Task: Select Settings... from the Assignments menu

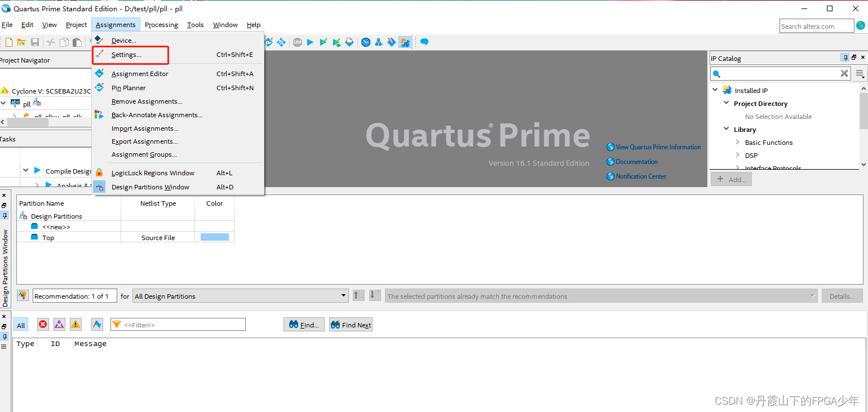Action: (178, 55)
